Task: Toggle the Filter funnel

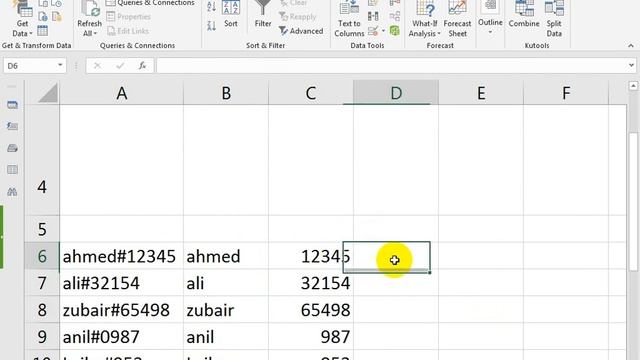Action: click(263, 14)
